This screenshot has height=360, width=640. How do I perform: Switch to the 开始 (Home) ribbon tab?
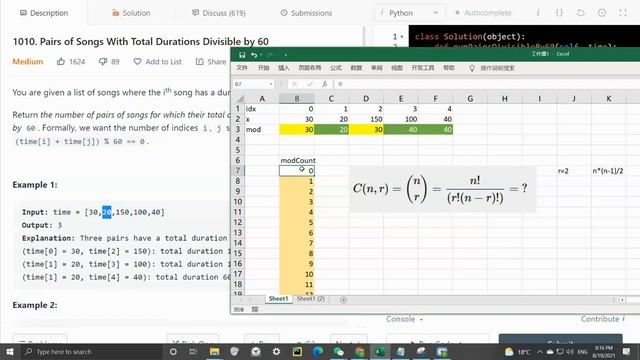tap(263, 68)
